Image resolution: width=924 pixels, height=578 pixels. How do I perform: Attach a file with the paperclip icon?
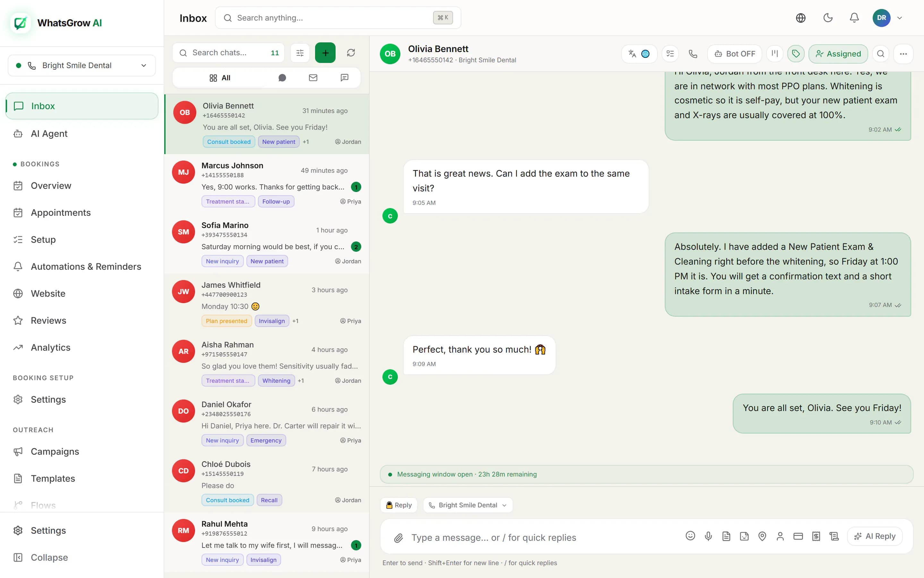[x=398, y=538]
